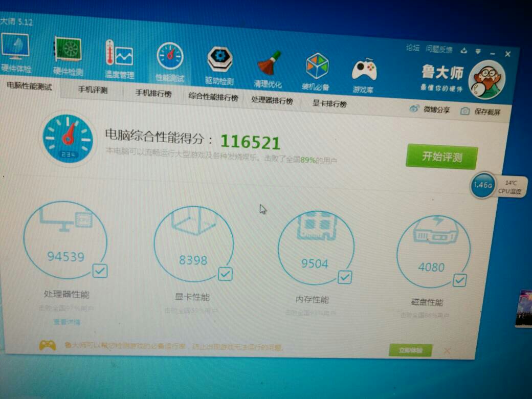This screenshot has width=532, height=399.
Task: Minimize the 鲁大师 window
Action: tap(493, 54)
